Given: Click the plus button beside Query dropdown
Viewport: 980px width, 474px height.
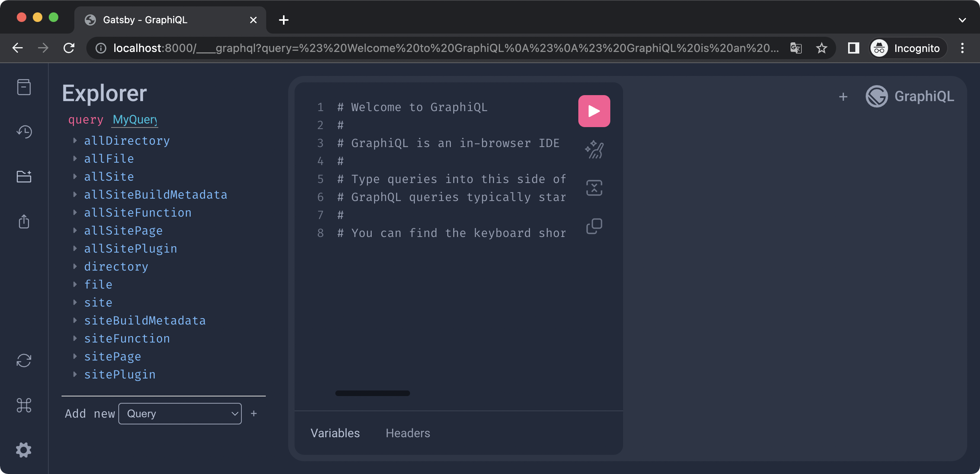Looking at the screenshot, I should tap(254, 414).
